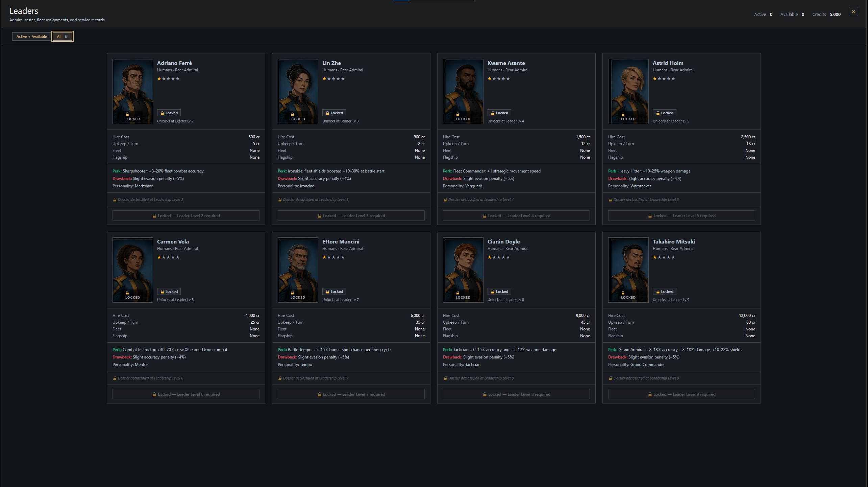Click 'Locked — Leader Level 8 required' button
The width and height of the screenshot is (868, 487).
pyautogui.click(x=516, y=394)
